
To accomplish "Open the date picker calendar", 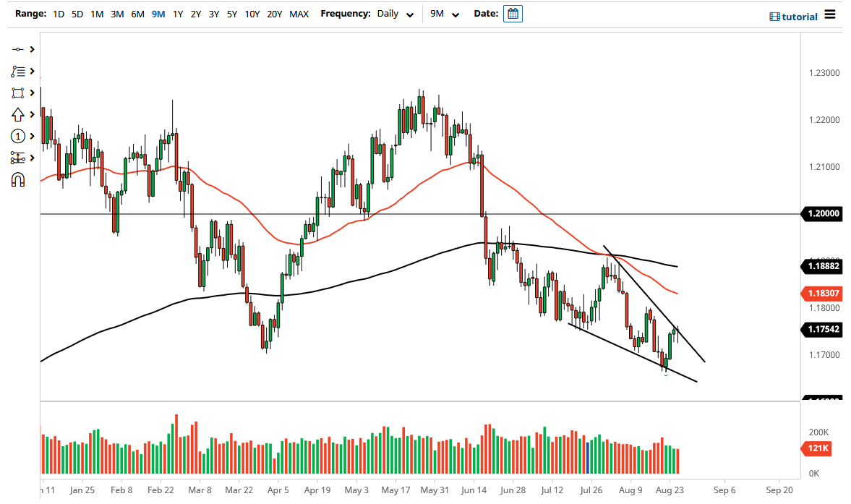I will click(513, 14).
